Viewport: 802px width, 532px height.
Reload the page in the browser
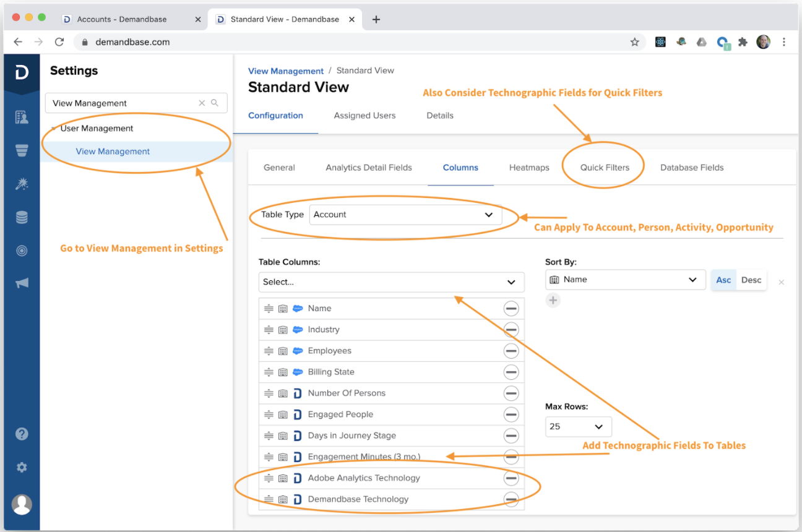point(59,42)
